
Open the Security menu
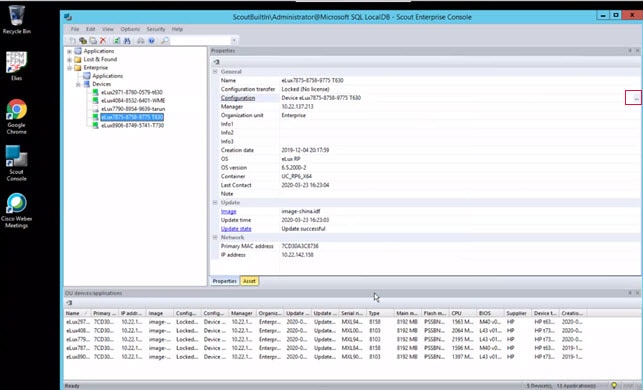156,29
